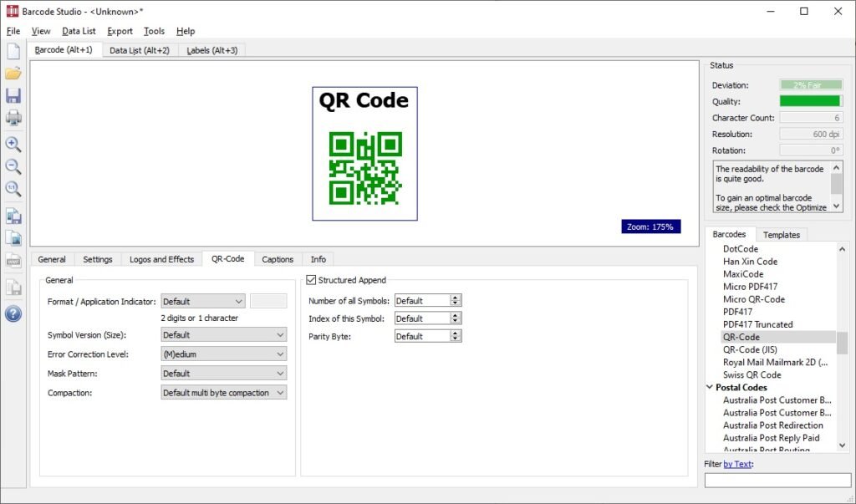This screenshot has width=856, height=504.
Task: Click the filter text input field
Action: tap(777, 480)
